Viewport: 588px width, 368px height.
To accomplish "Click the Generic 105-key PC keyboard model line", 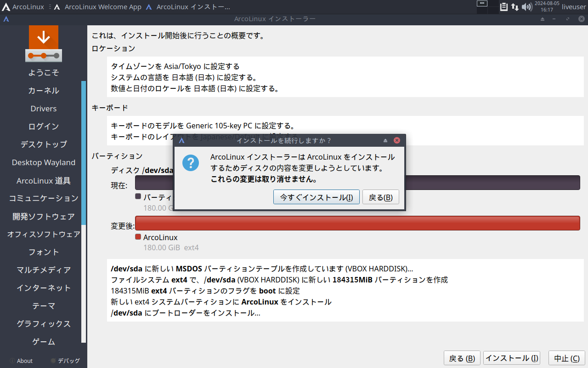I will (x=203, y=126).
